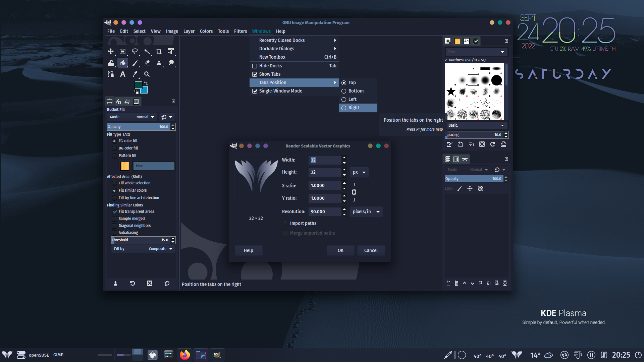Viewport: 644px width, 362px height.
Task: Click Cancel in Render SVG dialog
Action: [x=371, y=250]
